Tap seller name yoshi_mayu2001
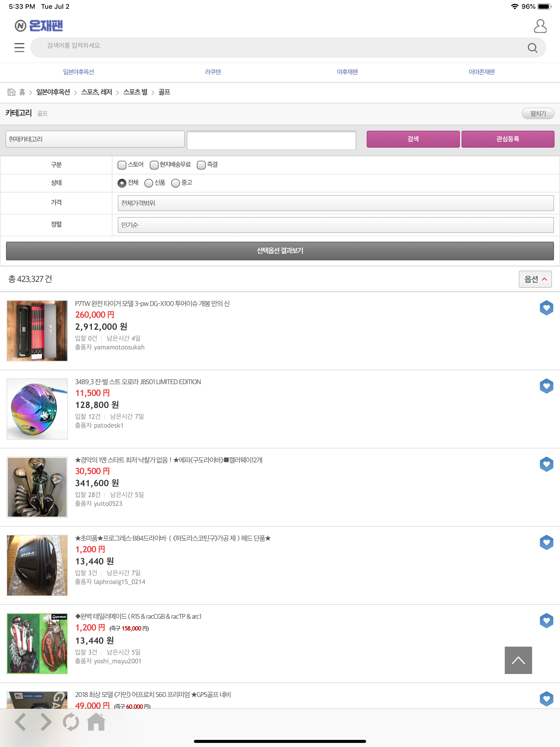 (x=118, y=661)
